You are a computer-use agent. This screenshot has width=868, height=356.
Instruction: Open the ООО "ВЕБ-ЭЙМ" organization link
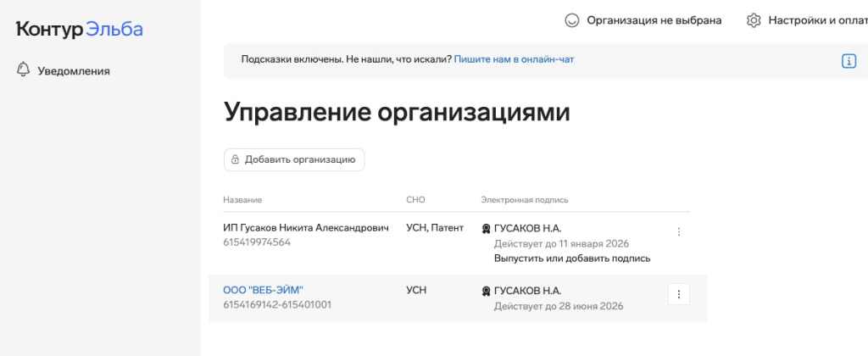tap(263, 290)
